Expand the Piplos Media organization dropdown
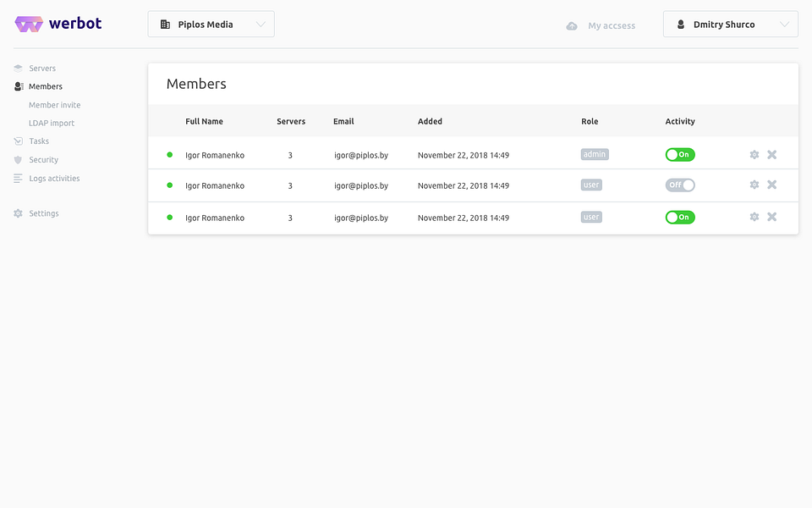 pyautogui.click(x=211, y=24)
